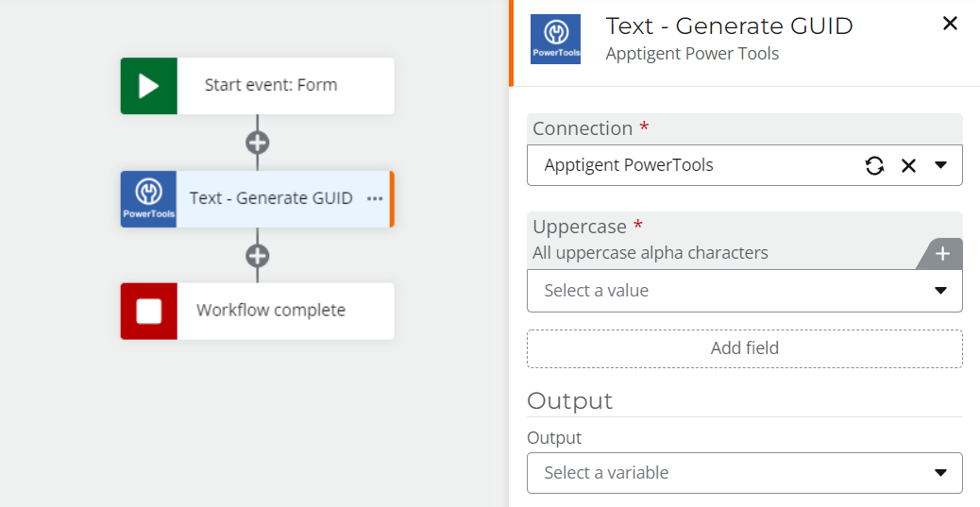Click the PowerTools logo in the panel header

(556, 39)
